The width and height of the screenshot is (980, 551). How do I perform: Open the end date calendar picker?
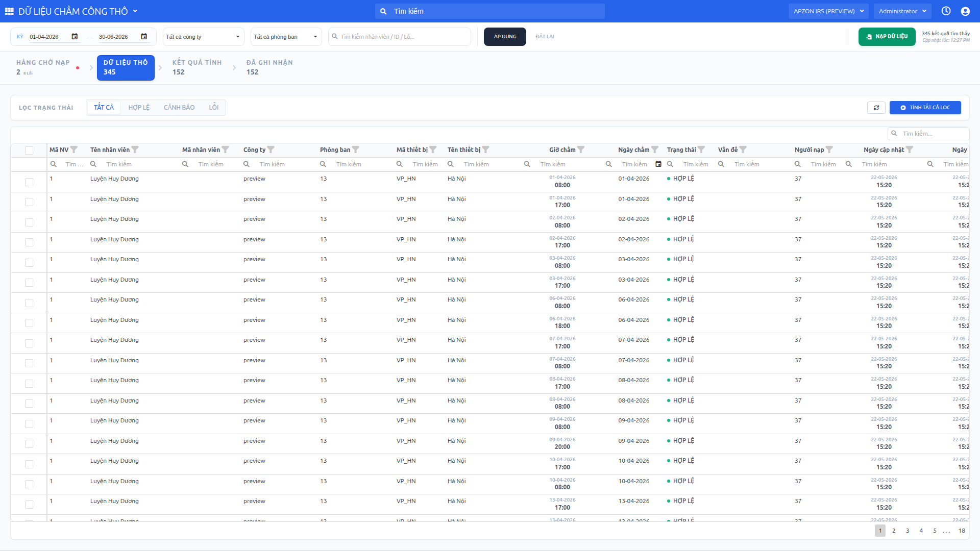point(144,37)
